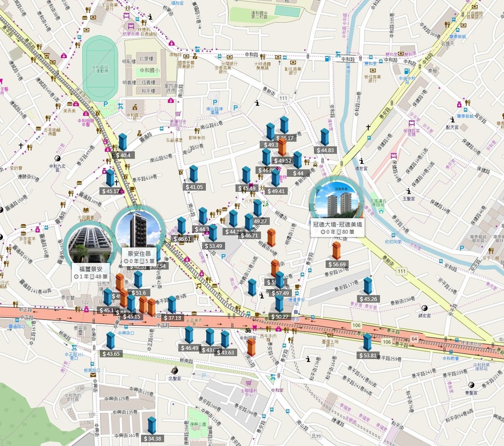Select the $46.61 building marker

coord(181,226)
